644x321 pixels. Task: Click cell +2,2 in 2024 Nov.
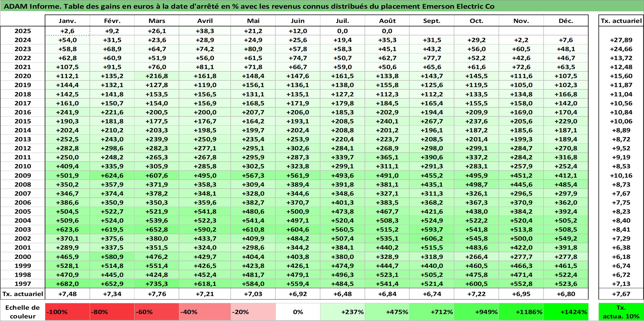click(521, 40)
